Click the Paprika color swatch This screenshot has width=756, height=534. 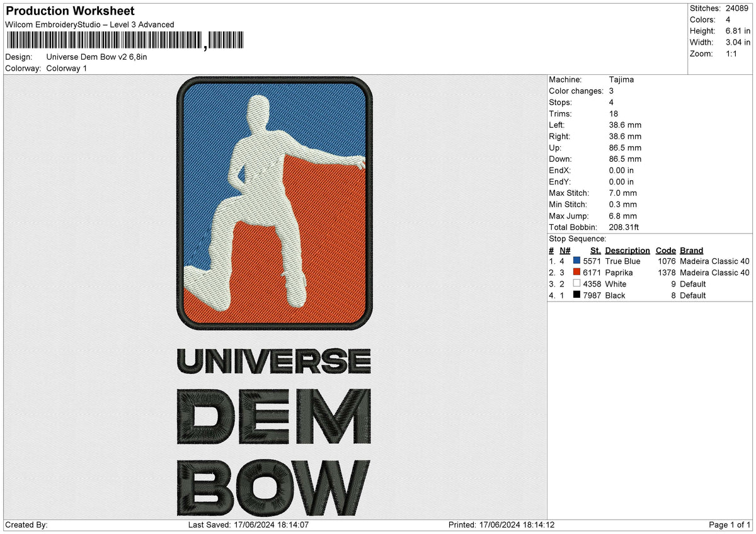(x=576, y=272)
